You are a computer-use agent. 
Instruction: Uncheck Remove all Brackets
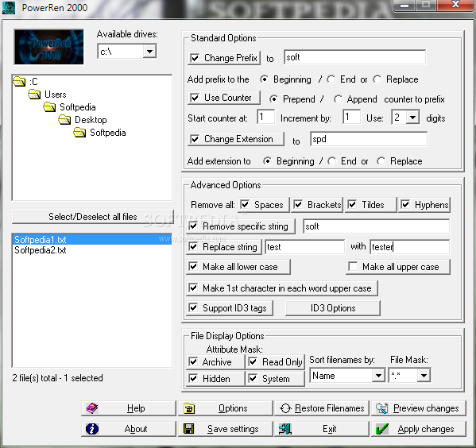click(298, 205)
